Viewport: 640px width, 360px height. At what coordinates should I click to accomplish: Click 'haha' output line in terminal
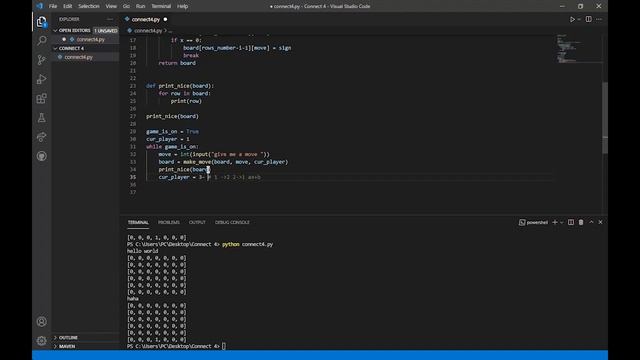click(133, 299)
